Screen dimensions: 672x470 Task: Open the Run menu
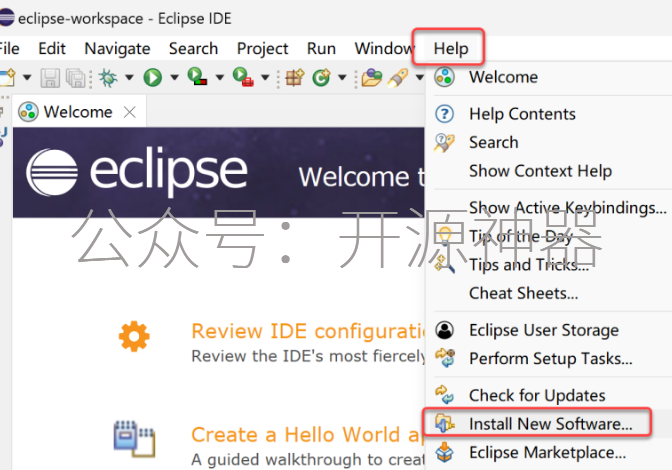click(x=321, y=48)
